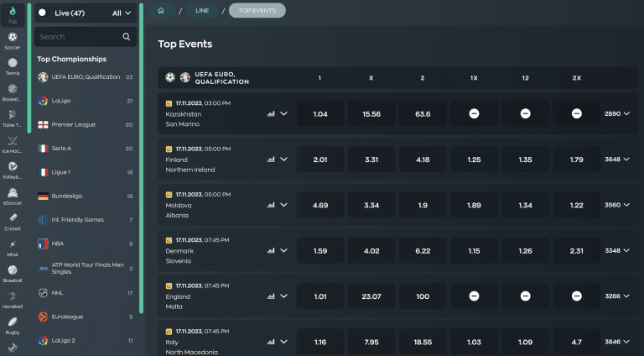Bet on Kazakhstan win at 1.04
The height and width of the screenshot is (356, 644).
[320, 114]
